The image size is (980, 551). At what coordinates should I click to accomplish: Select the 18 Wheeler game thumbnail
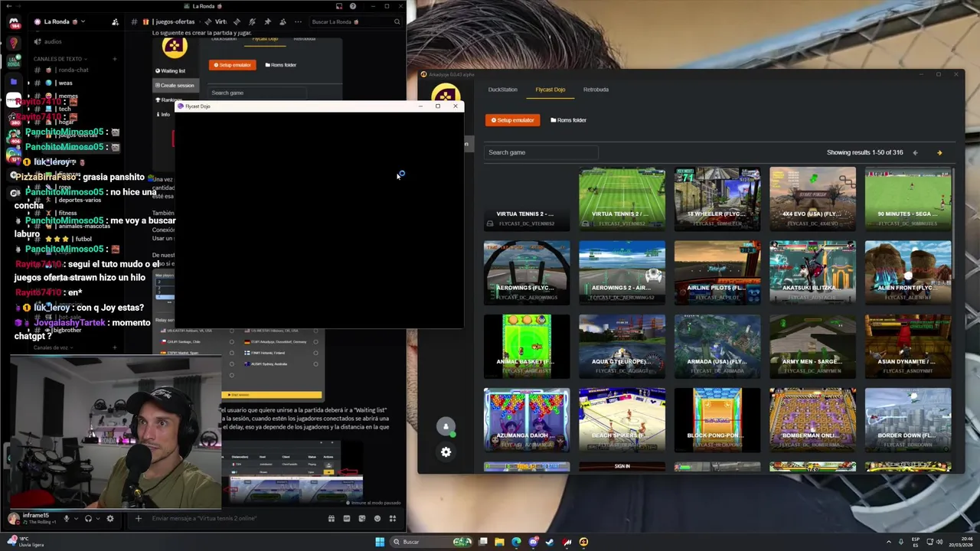717,198
